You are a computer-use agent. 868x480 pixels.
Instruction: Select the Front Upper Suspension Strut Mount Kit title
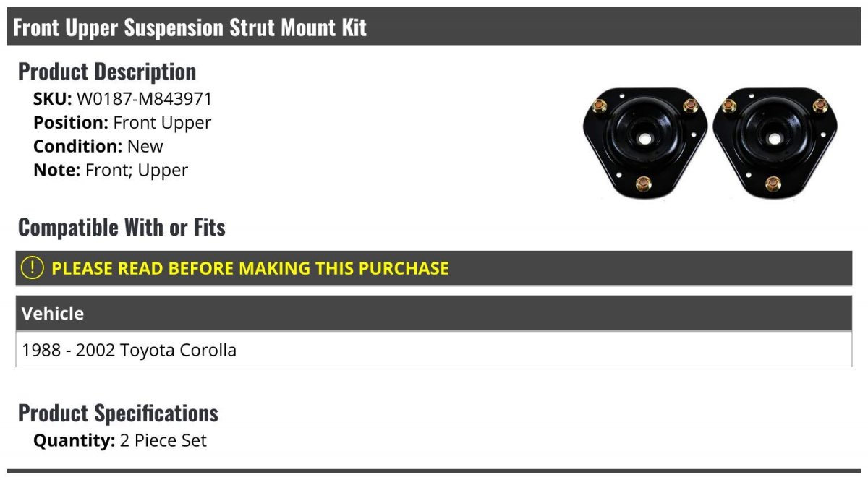tap(190, 27)
